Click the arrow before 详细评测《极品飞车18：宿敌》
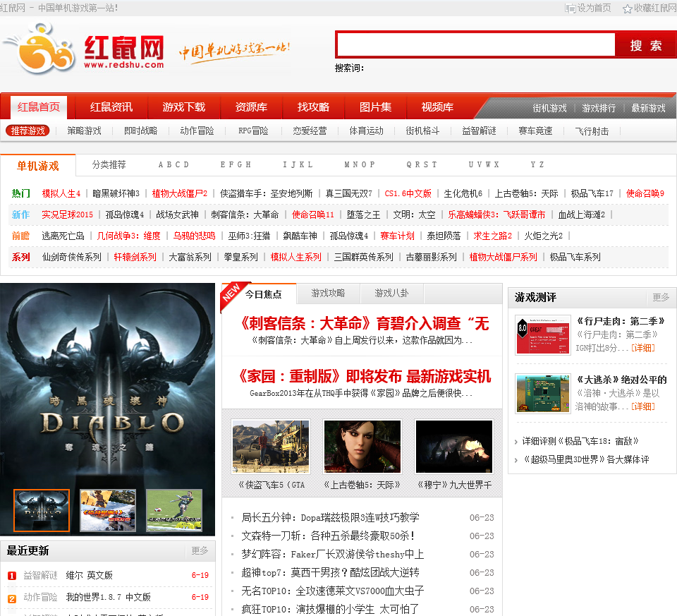 click(516, 442)
